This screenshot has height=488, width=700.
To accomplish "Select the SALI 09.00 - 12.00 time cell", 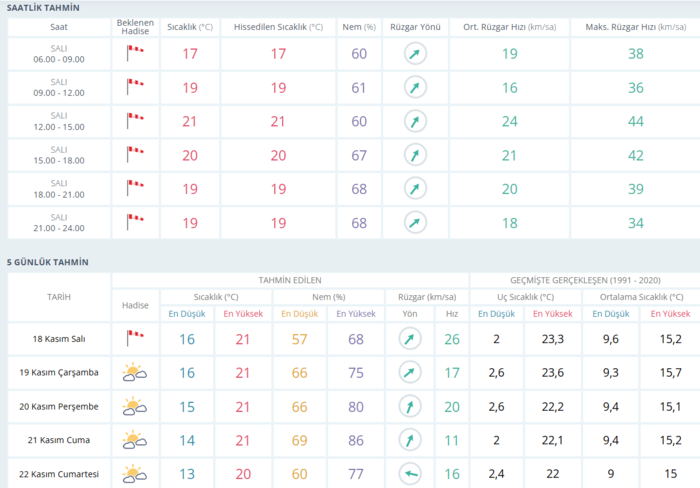I will coord(59,87).
